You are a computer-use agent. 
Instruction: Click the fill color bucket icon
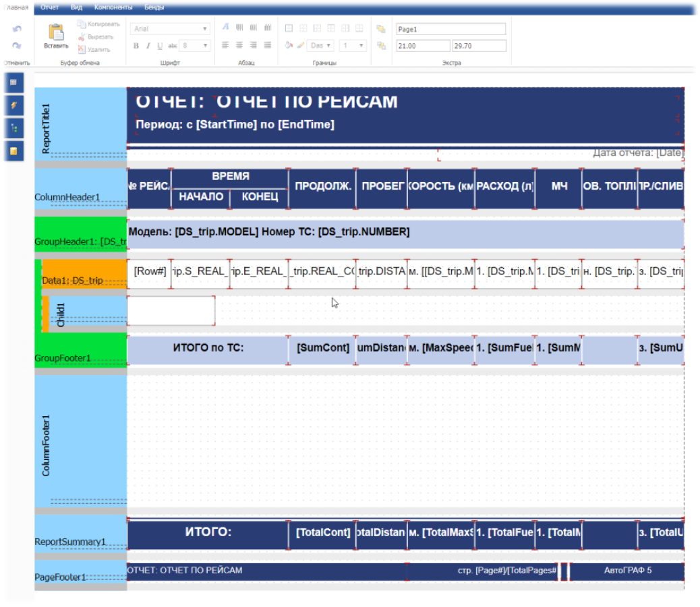pyautogui.click(x=289, y=45)
